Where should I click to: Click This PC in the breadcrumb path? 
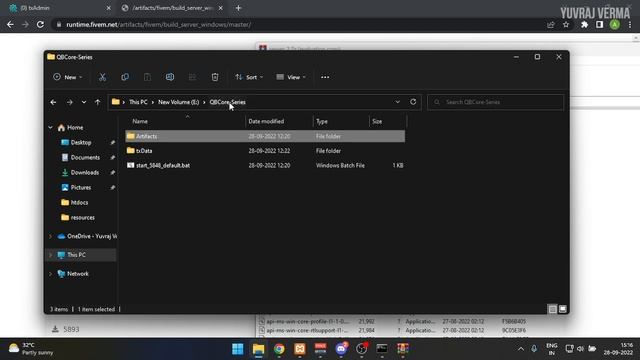tap(138, 102)
